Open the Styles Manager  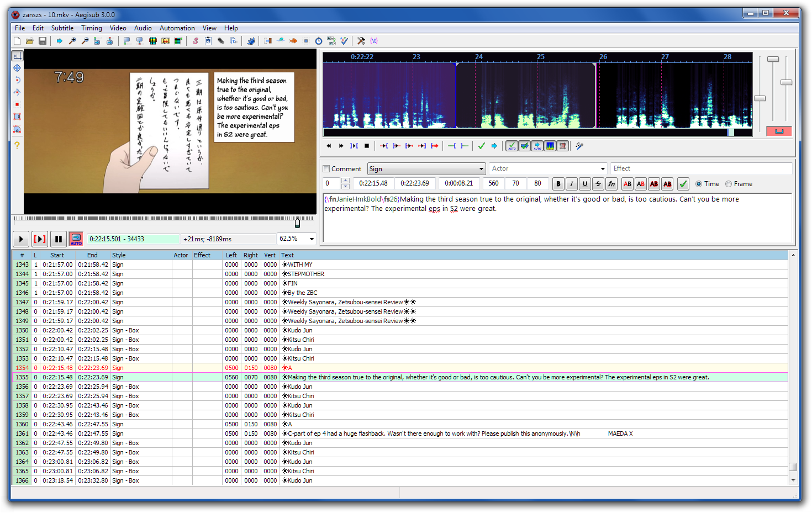[x=194, y=40]
